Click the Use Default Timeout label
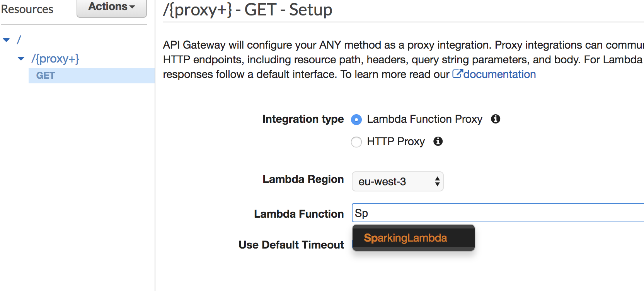This screenshot has width=644, height=291. click(x=291, y=245)
